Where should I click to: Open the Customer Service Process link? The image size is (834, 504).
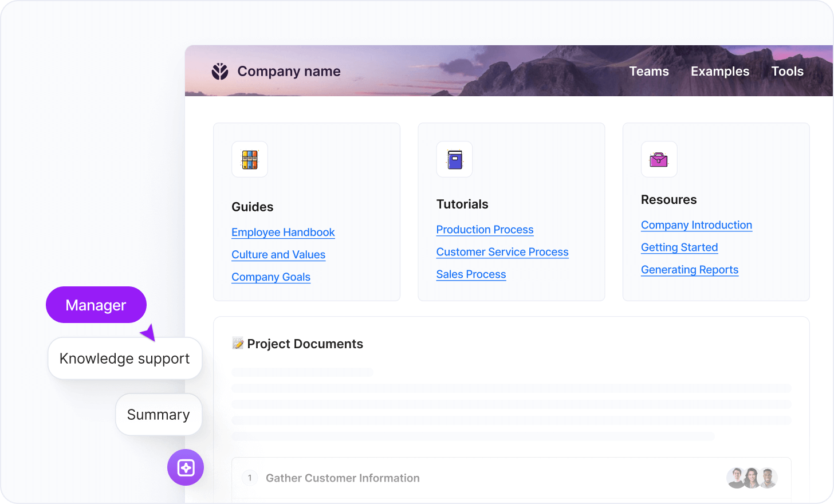coord(502,252)
